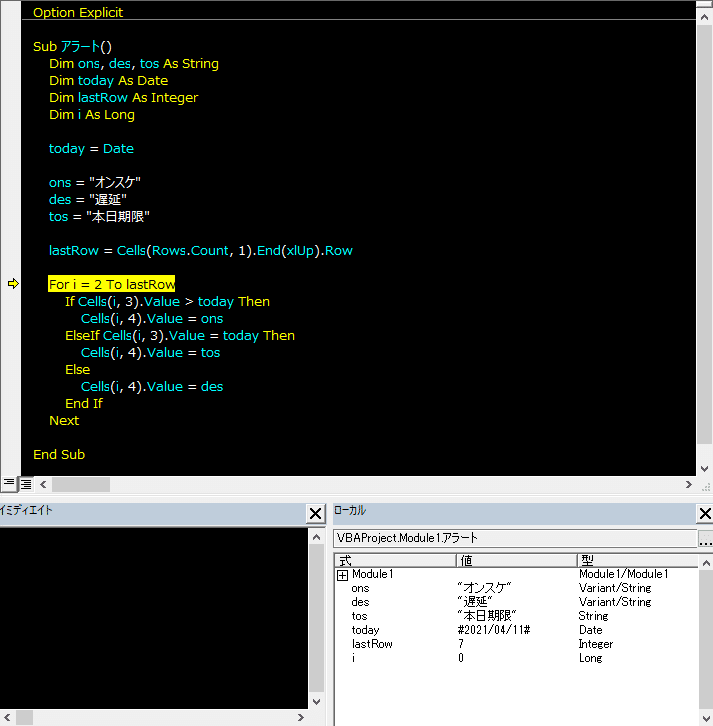Click the イミディエイト pane title
Screen dimensions: 713x726
pyautogui.click(x=26, y=510)
